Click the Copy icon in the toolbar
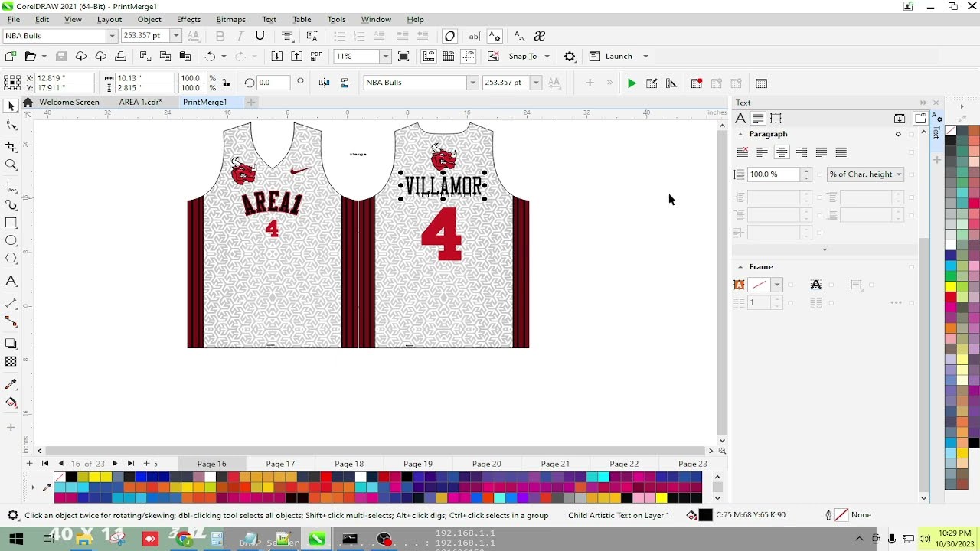The height and width of the screenshot is (551, 980). [x=165, y=56]
